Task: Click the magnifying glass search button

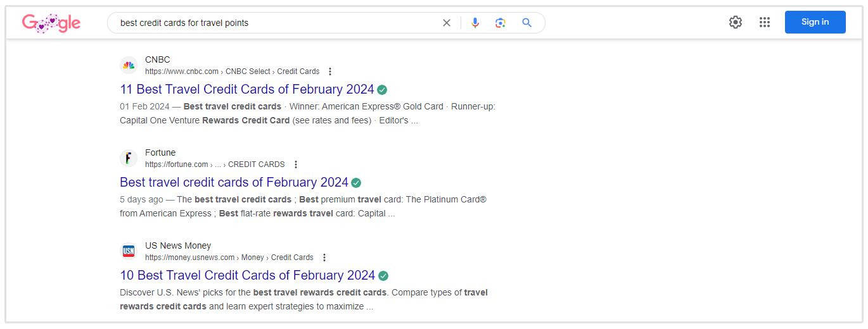Action: coord(527,23)
